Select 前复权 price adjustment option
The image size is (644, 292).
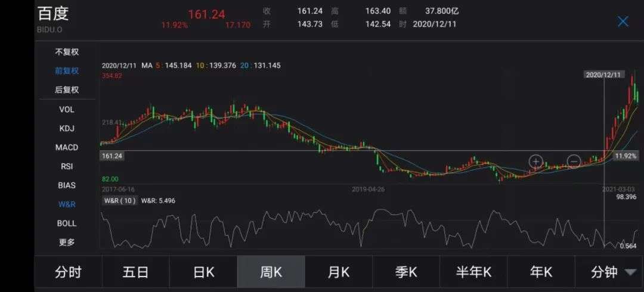point(67,71)
